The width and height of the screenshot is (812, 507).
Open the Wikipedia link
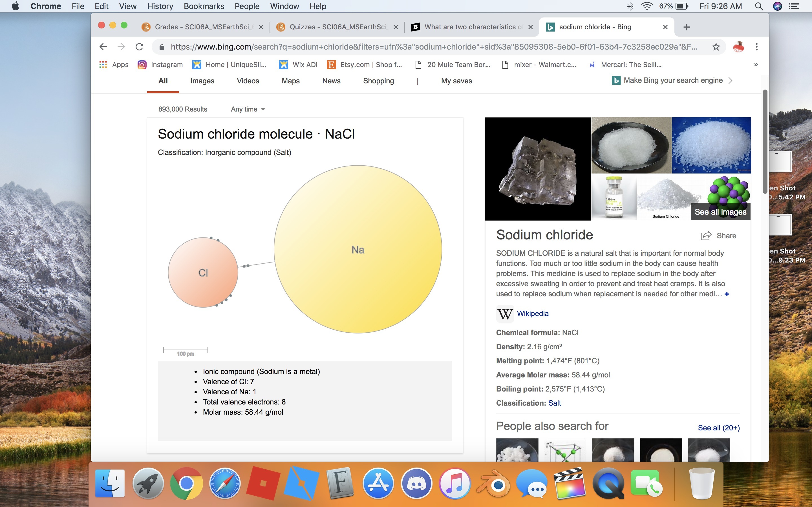[x=533, y=313]
